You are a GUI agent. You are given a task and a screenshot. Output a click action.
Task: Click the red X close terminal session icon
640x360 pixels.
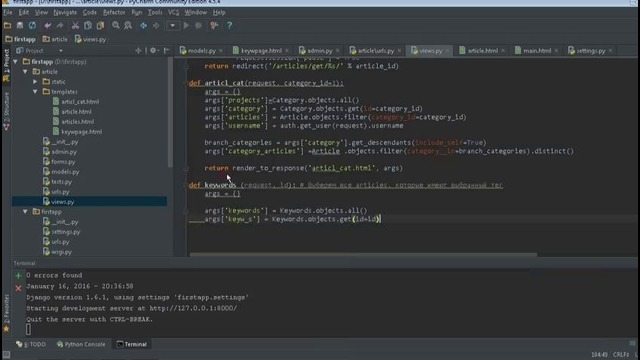click(x=18, y=289)
